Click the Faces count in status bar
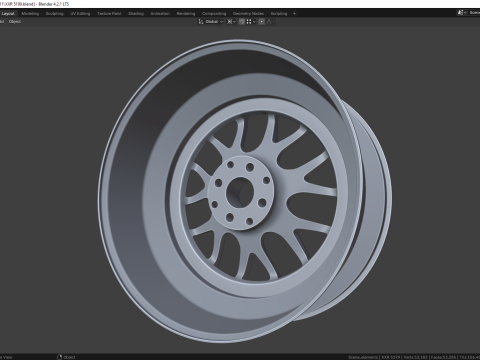 (444, 357)
